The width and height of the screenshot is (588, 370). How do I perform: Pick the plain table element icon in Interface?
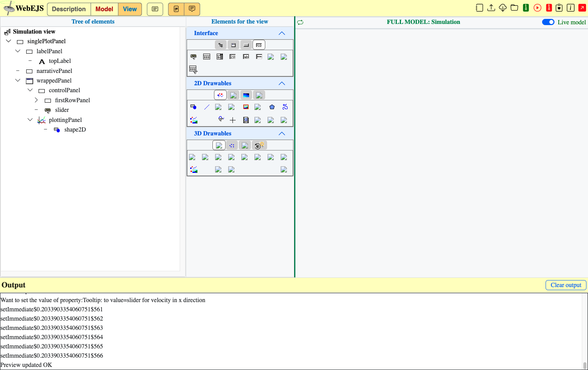207,57
